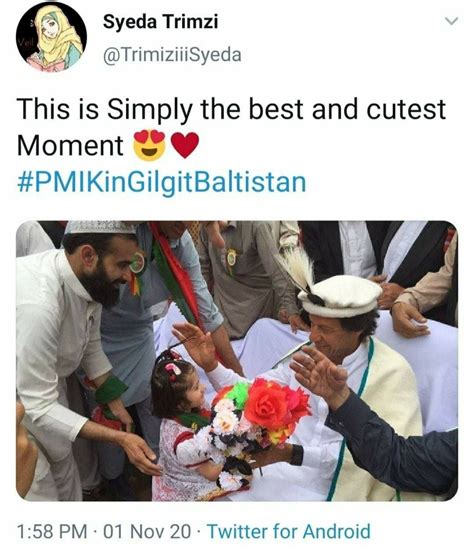Click the white feathered cap in photo

(x=334, y=289)
